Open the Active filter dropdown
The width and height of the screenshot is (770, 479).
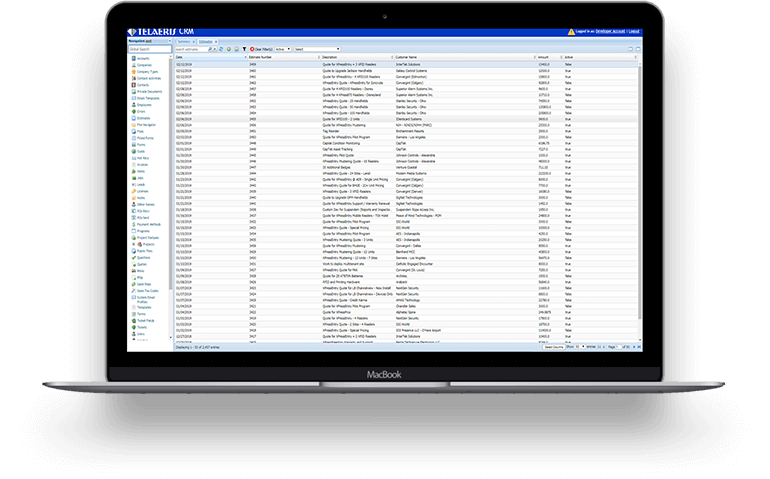[283, 49]
